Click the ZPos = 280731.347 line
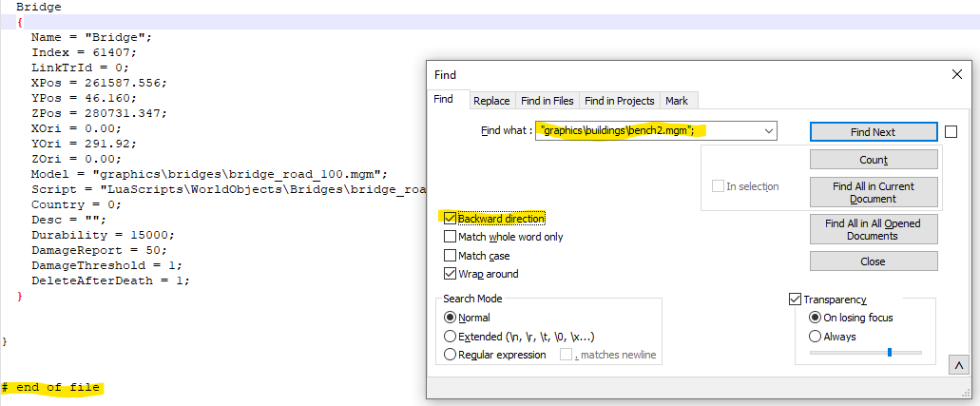 click(x=99, y=113)
